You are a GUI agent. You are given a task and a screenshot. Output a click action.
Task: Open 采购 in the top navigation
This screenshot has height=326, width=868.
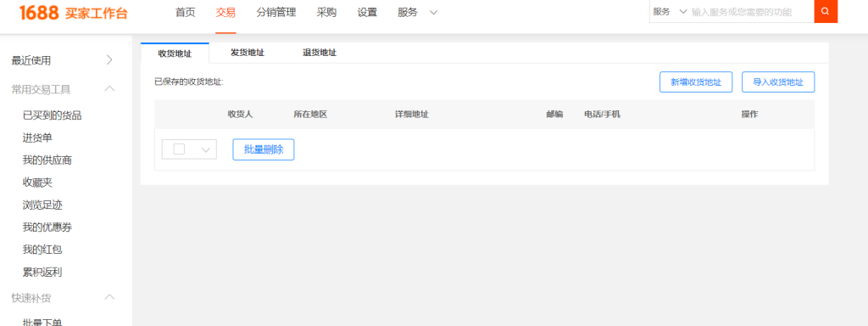click(x=326, y=13)
